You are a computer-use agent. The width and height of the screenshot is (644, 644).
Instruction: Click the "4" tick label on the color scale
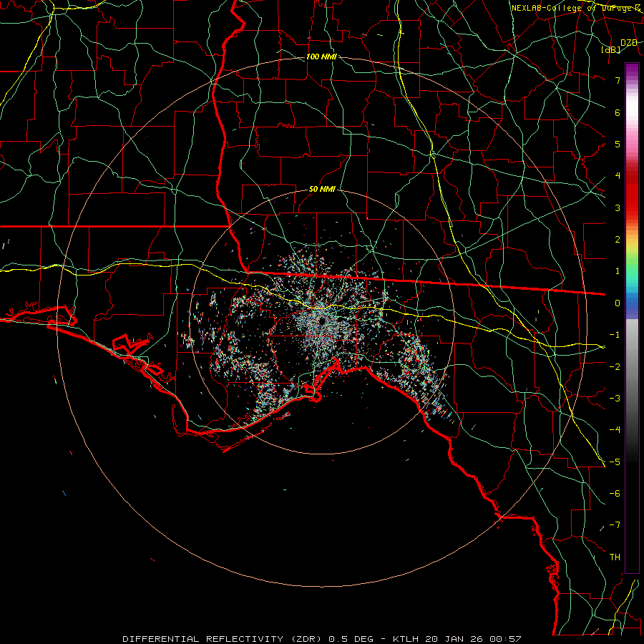click(x=618, y=176)
